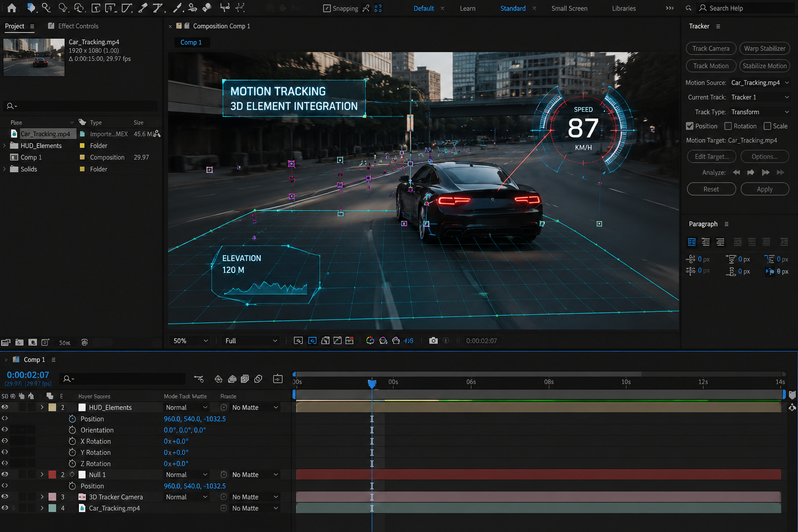798x532 pixels.
Task: Open the 50% magnification dropdown
Action: pos(191,341)
